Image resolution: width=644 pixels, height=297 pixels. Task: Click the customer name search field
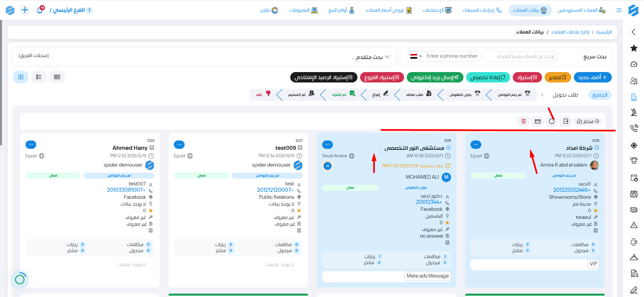(521, 56)
